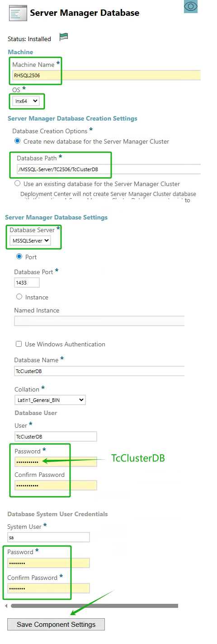Viewport: 217px width, 644px height.
Task: Click the Database System User Credentials heading
Action: pyautogui.click(x=57, y=514)
